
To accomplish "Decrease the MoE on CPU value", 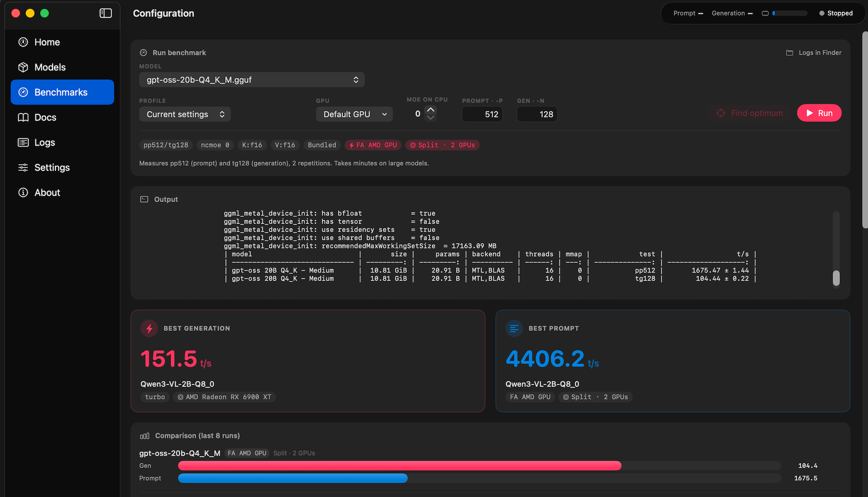I will (431, 117).
